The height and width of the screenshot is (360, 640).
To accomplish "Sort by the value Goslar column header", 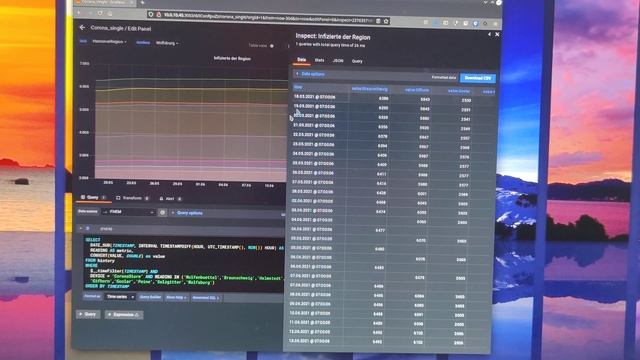I will click(x=459, y=91).
